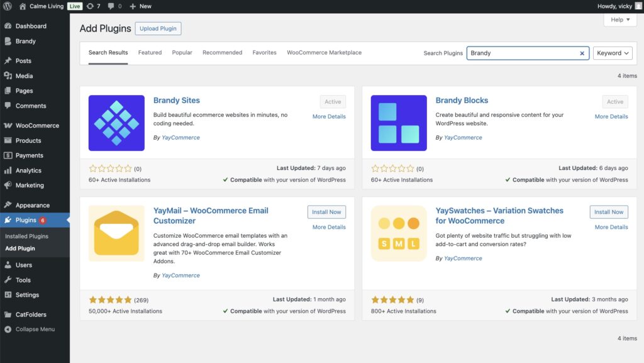Image resolution: width=644 pixels, height=363 pixels.
Task: Install the YaySwatches plugin now
Action: coord(609,212)
